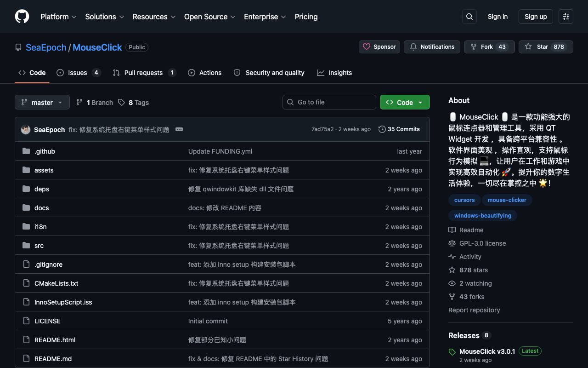Click the Sign up button
The width and height of the screenshot is (588, 368).
[536, 17]
